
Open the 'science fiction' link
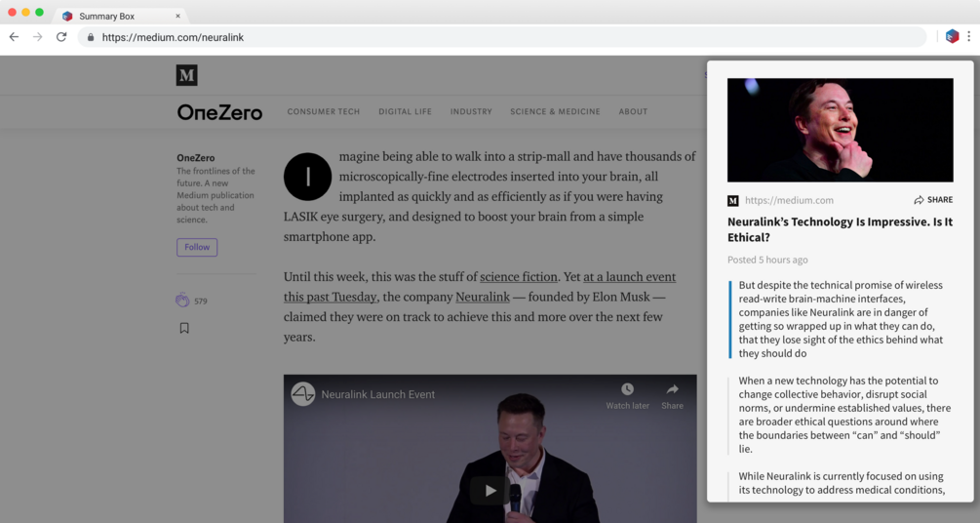[x=518, y=276]
